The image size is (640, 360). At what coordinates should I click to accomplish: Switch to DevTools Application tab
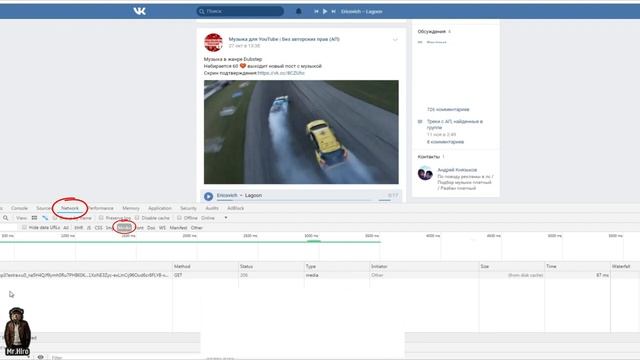[x=160, y=208]
